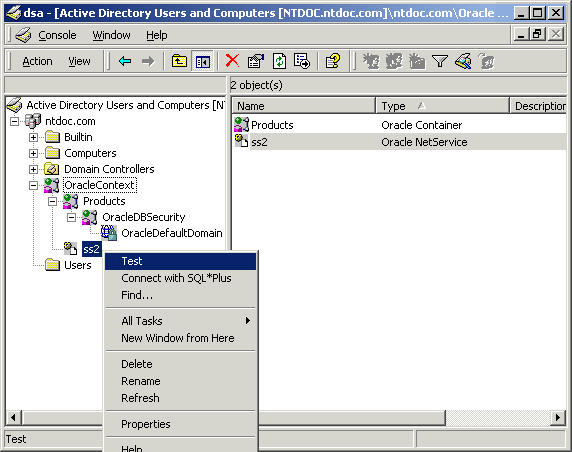Click the Find objects toolbar icon
This screenshot has height=452, width=572.
pyautogui.click(x=463, y=61)
